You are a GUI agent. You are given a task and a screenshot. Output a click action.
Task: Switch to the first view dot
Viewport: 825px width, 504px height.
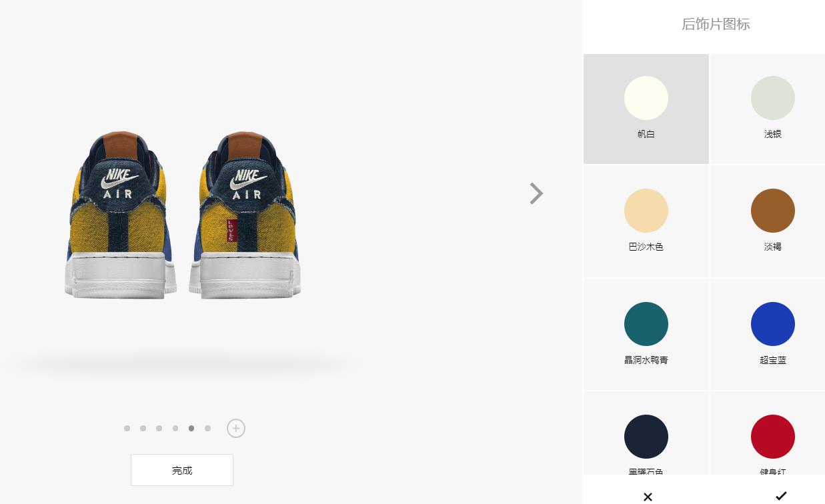click(127, 428)
